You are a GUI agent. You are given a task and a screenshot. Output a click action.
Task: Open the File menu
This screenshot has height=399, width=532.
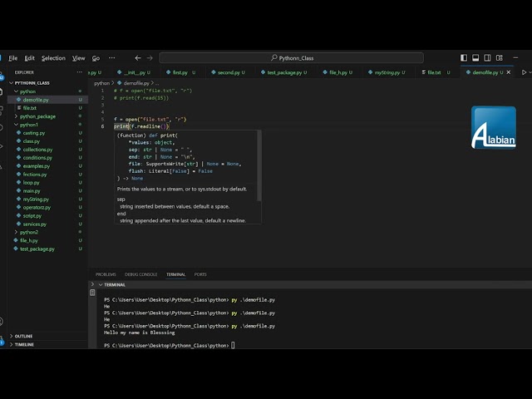click(13, 58)
